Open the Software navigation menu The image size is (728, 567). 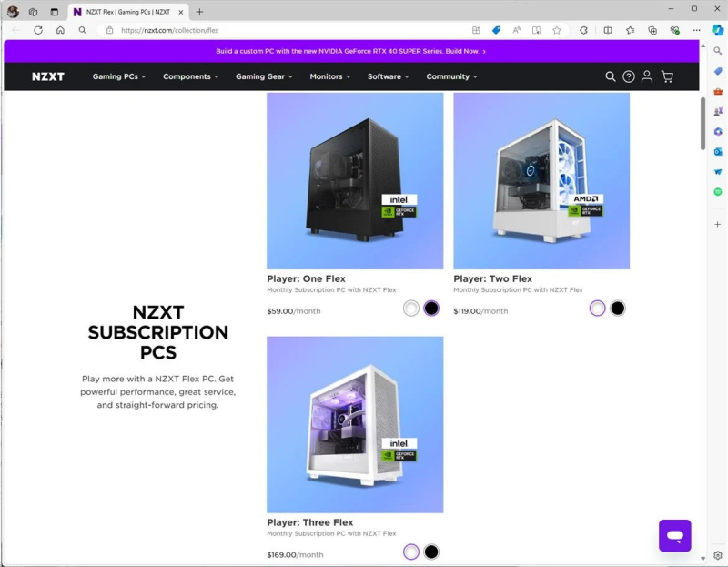(x=389, y=76)
